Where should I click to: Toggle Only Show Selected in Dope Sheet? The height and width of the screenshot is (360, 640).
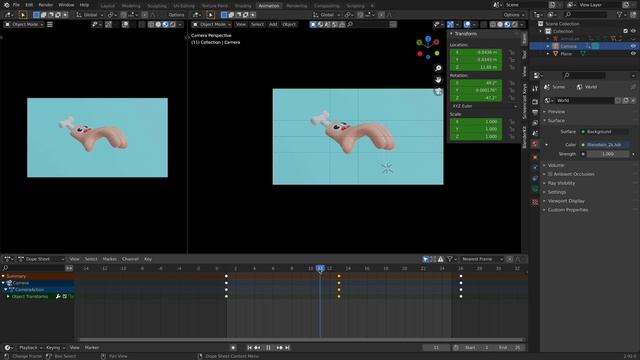point(425,259)
